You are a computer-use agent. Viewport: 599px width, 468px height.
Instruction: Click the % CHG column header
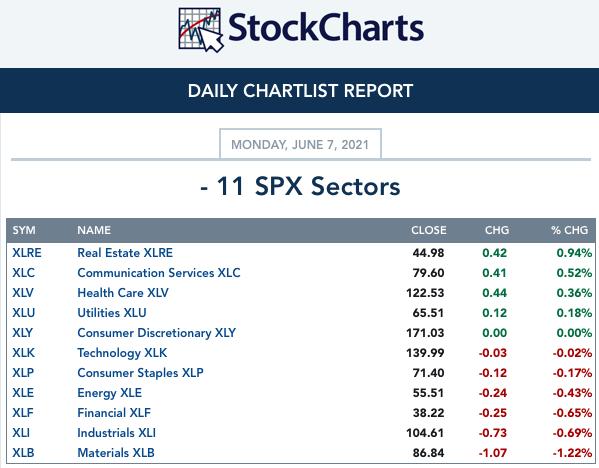tap(570, 230)
